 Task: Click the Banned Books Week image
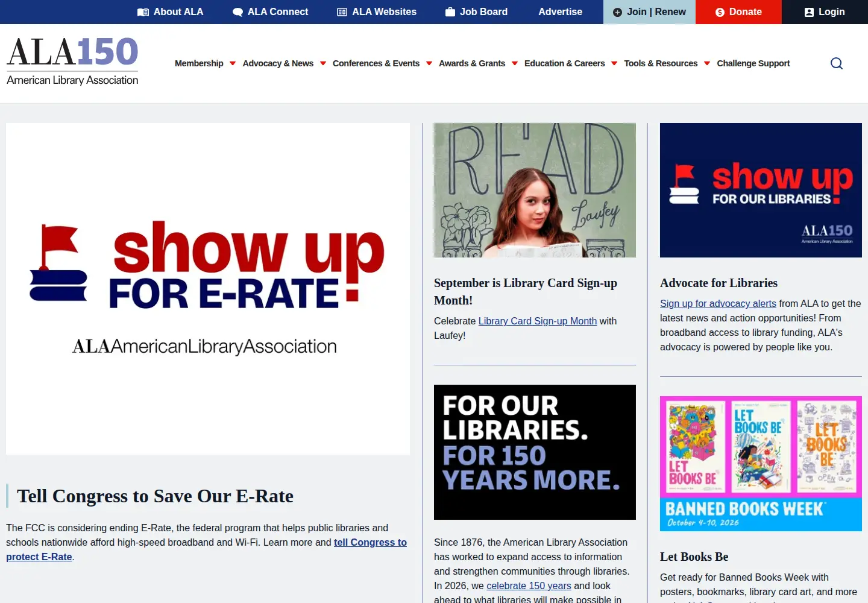pyautogui.click(x=761, y=464)
